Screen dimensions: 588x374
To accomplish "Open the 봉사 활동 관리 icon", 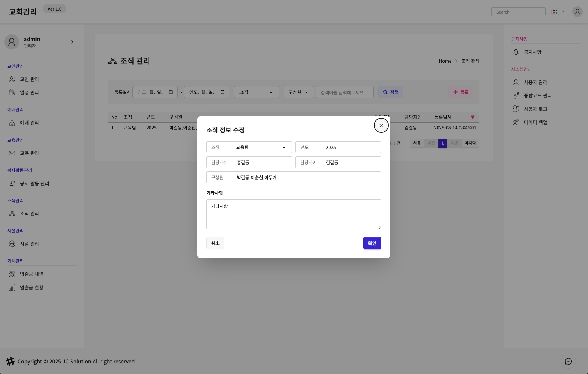I will [x=12, y=183].
